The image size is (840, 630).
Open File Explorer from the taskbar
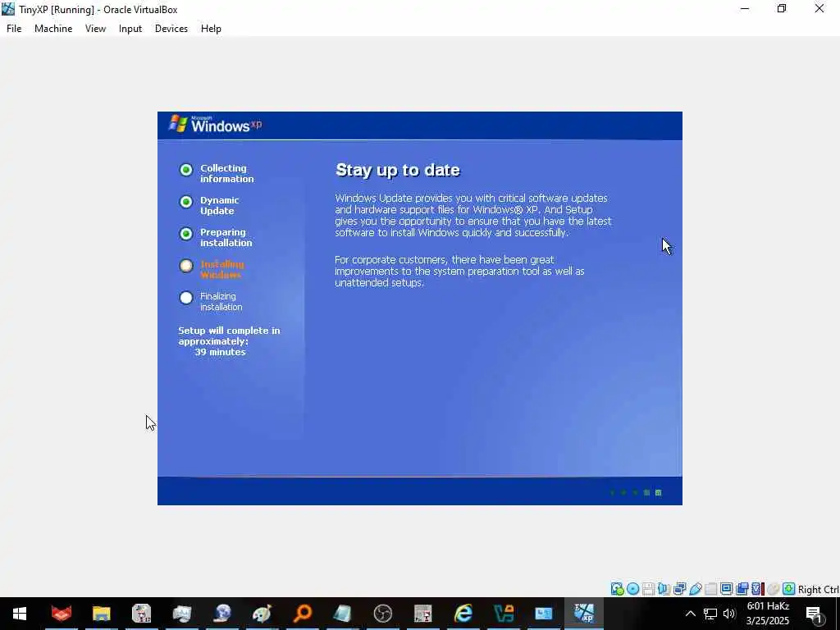click(101, 614)
